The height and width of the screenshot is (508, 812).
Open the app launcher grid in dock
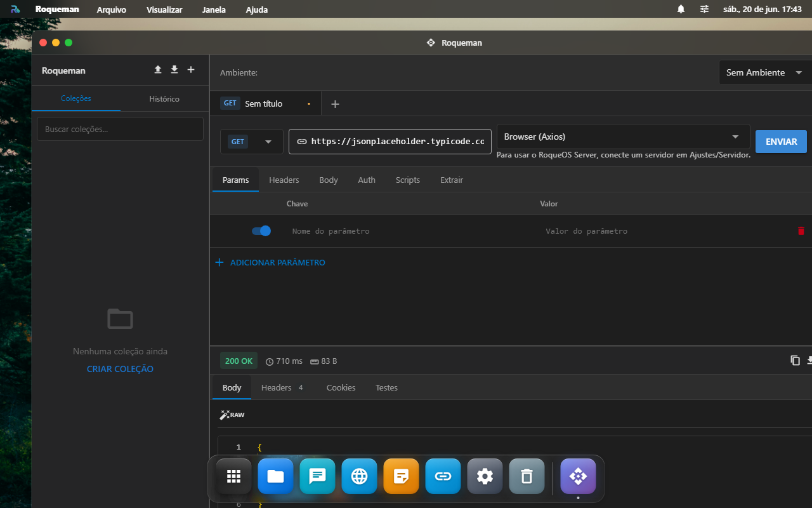tap(234, 476)
